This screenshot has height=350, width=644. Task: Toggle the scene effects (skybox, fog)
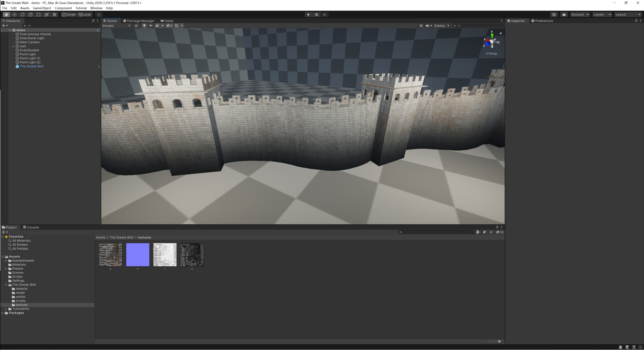pyautogui.click(x=157, y=26)
